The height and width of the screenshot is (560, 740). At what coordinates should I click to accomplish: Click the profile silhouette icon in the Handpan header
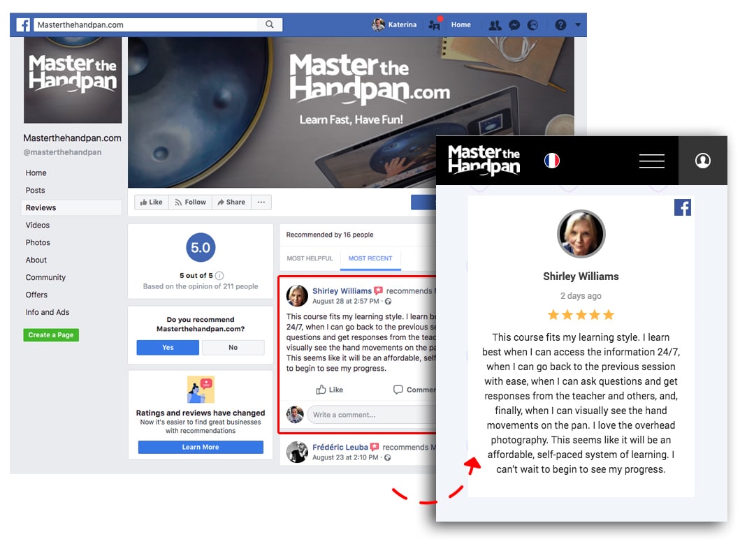[702, 160]
